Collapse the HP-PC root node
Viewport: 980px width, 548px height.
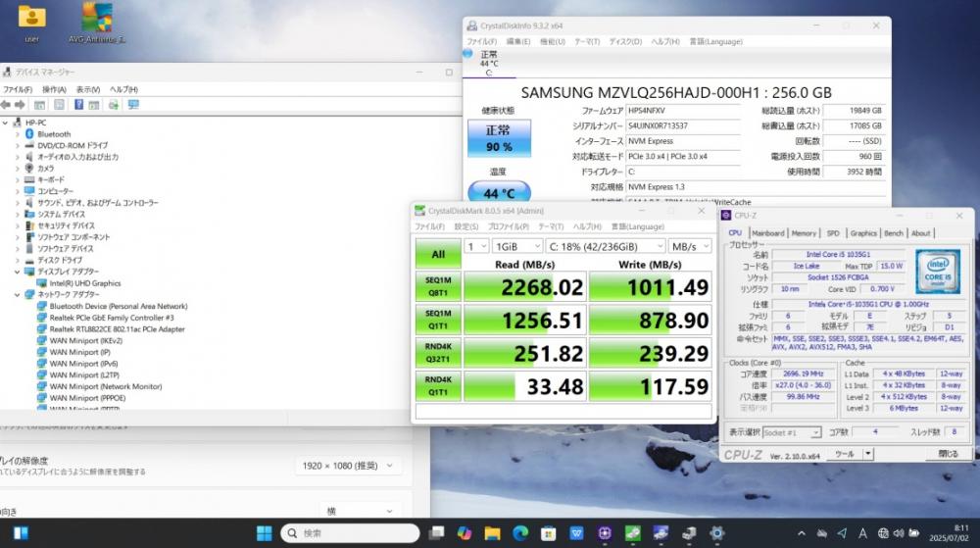pyautogui.click(x=6, y=123)
